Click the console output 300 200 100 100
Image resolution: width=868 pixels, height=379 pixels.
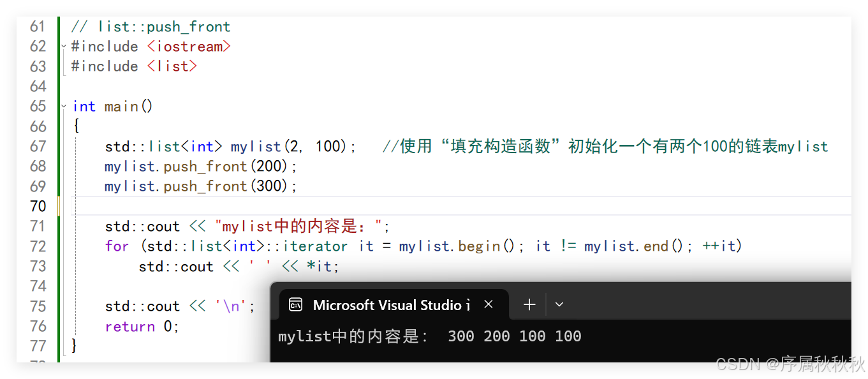(x=514, y=336)
